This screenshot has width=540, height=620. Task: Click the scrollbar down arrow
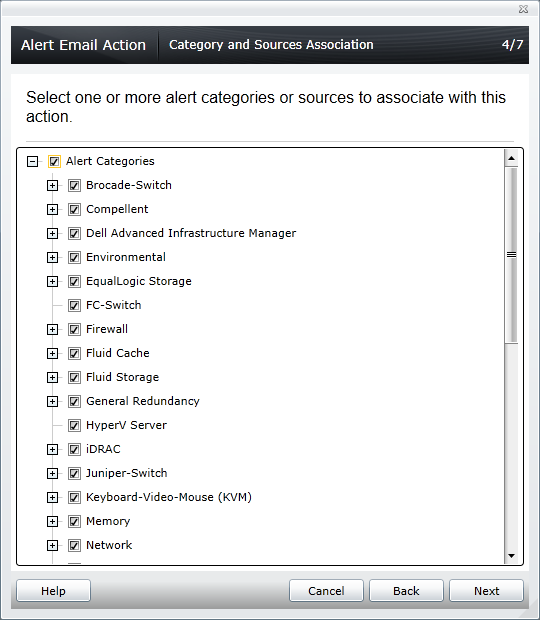point(511,556)
